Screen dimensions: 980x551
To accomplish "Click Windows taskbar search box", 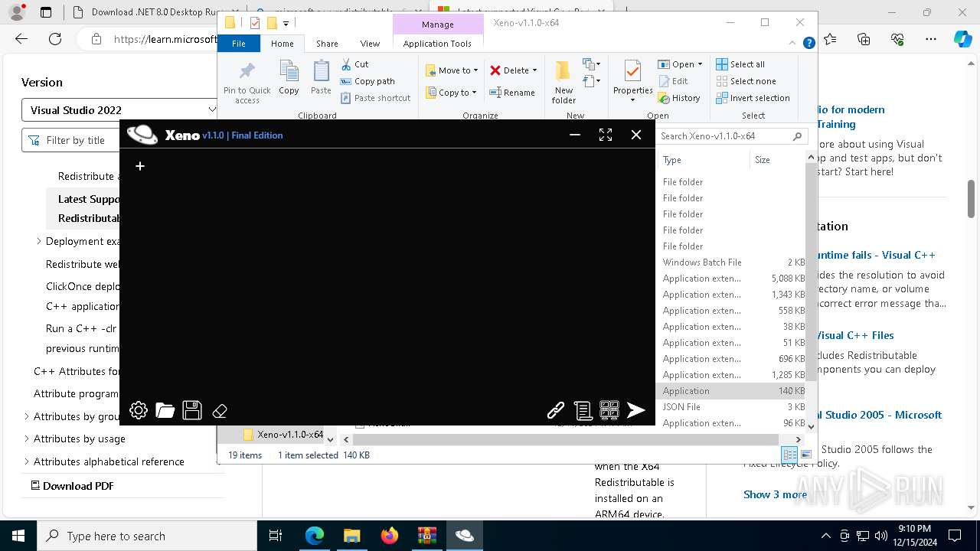I will click(147, 536).
